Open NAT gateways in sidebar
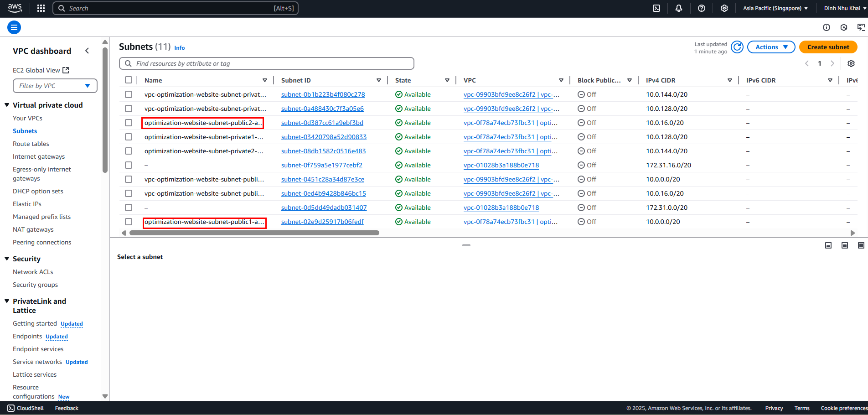This screenshot has width=868, height=415. 33,229
